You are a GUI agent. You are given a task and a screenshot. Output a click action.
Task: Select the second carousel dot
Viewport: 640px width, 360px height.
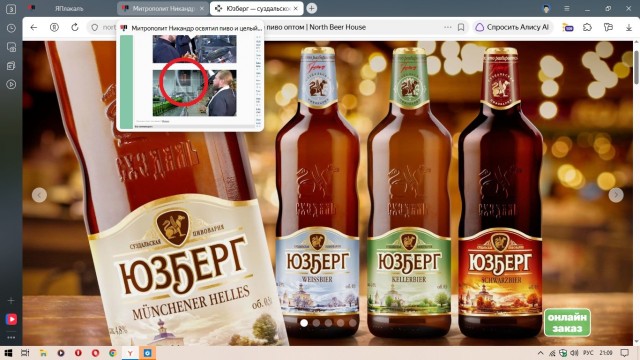[x=316, y=322]
